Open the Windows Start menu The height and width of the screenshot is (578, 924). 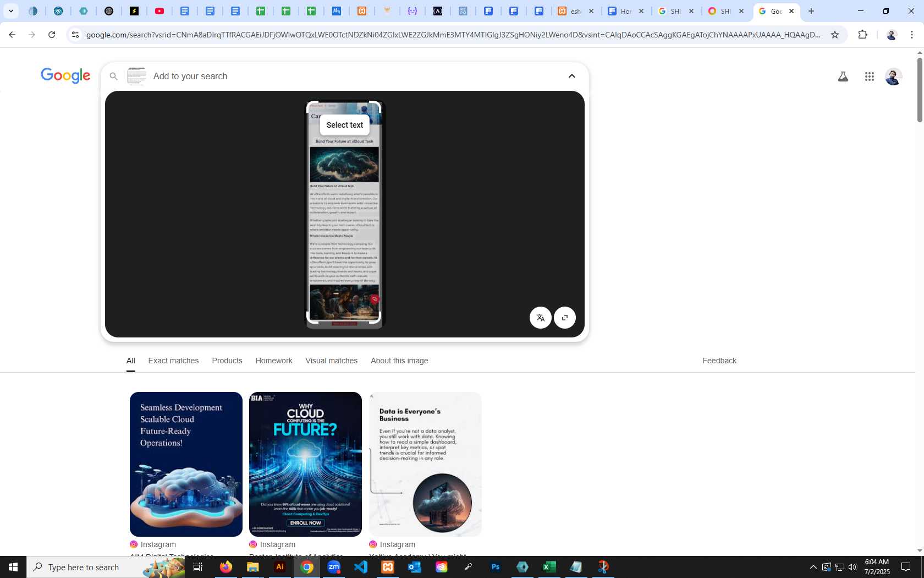tap(13, 567)
